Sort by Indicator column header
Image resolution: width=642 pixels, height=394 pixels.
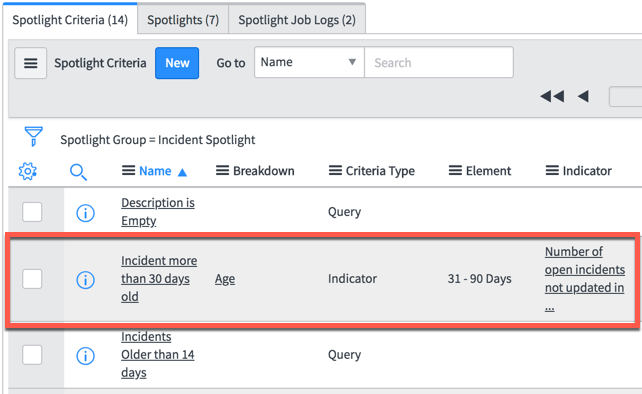[x=587, y=171]
